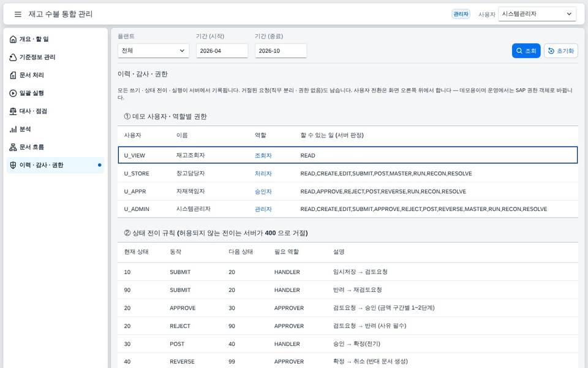Open the 사용자 시스템관리자 dropdown
Screen dimensions: 588x368
pos(537,14)
